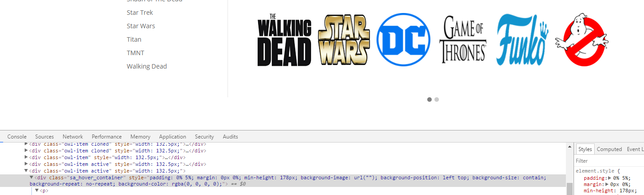Image resolution: width=644 pixels, height=195 pixels.
Task: Click the blue Funko logo
Action: coord(522,40)
